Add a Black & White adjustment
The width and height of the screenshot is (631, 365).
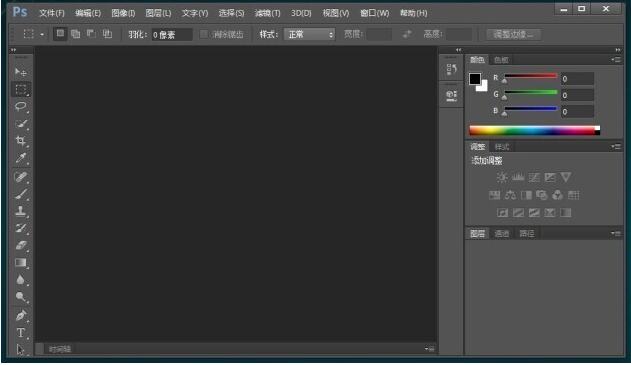pyautogui.click(x=526, y=195)
